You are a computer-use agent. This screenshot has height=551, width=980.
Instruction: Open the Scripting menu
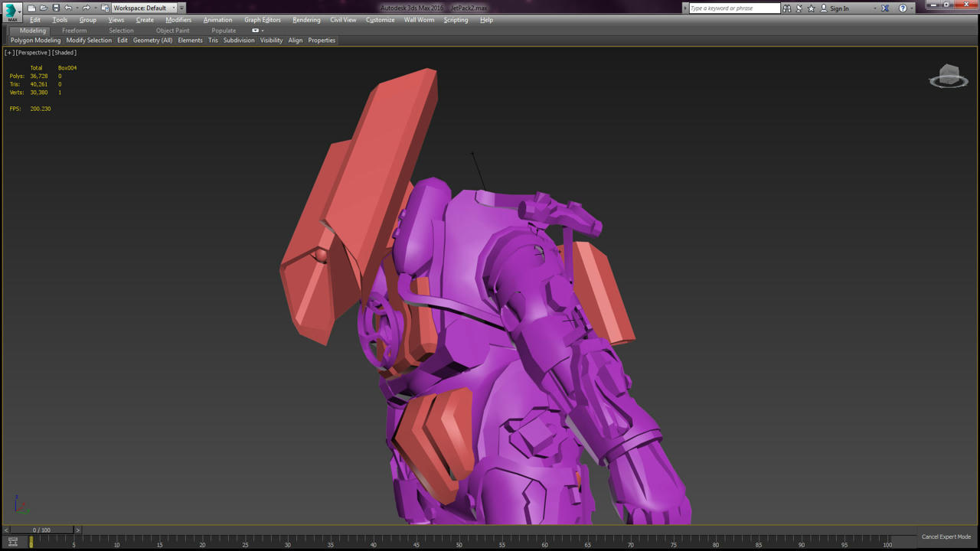[x=456, y=20]
